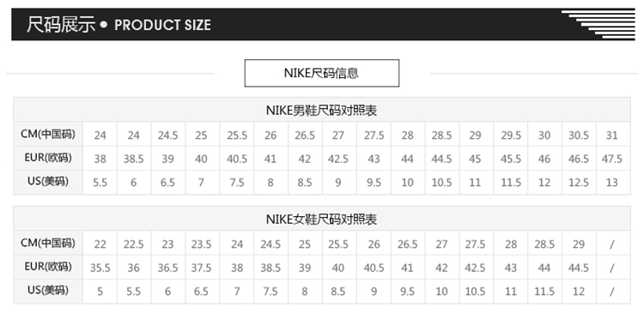Select women's US(美码) row label
This screenshot has width=644, height=313.
[x=48, y=291]
